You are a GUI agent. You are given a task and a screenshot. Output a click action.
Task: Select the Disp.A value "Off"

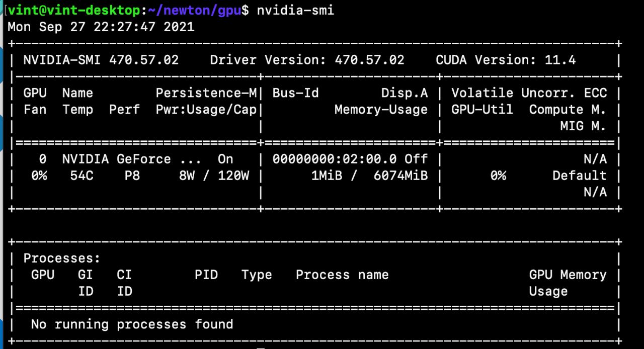417,159
